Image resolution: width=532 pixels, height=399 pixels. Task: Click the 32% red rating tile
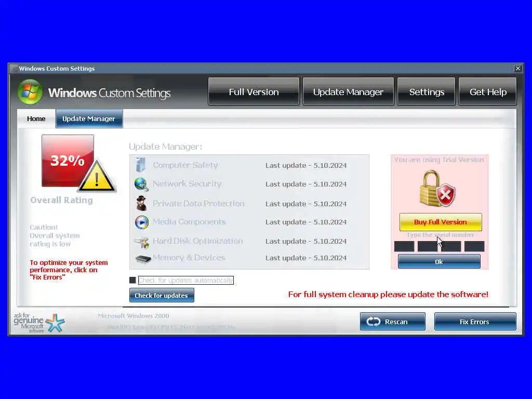(68, 160)
